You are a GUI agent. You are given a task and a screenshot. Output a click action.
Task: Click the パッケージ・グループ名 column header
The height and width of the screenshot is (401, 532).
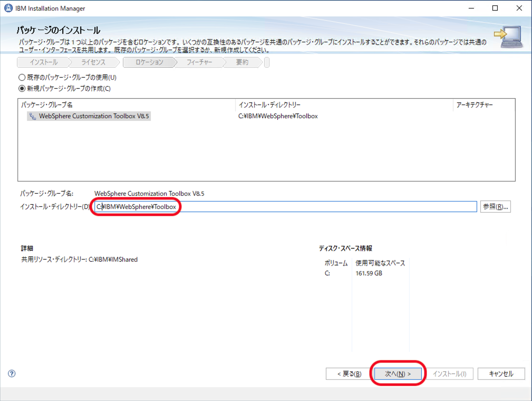pos(127,104)
